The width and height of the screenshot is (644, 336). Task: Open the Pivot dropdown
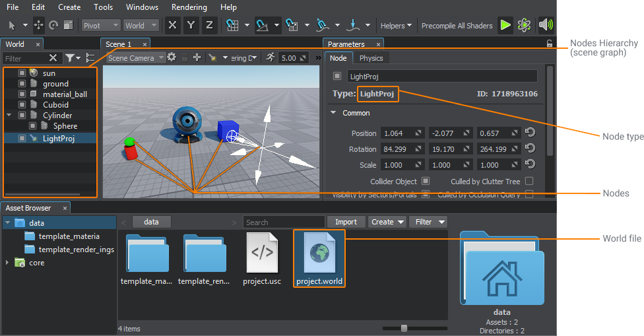click(100, 26)
